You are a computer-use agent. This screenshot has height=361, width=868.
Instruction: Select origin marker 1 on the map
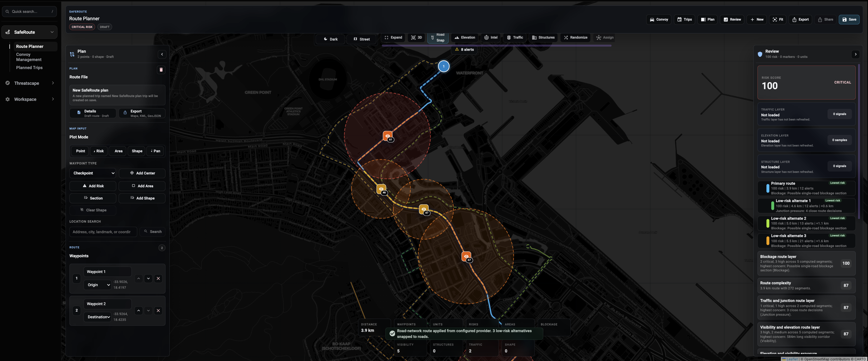(x=444, y=66)
